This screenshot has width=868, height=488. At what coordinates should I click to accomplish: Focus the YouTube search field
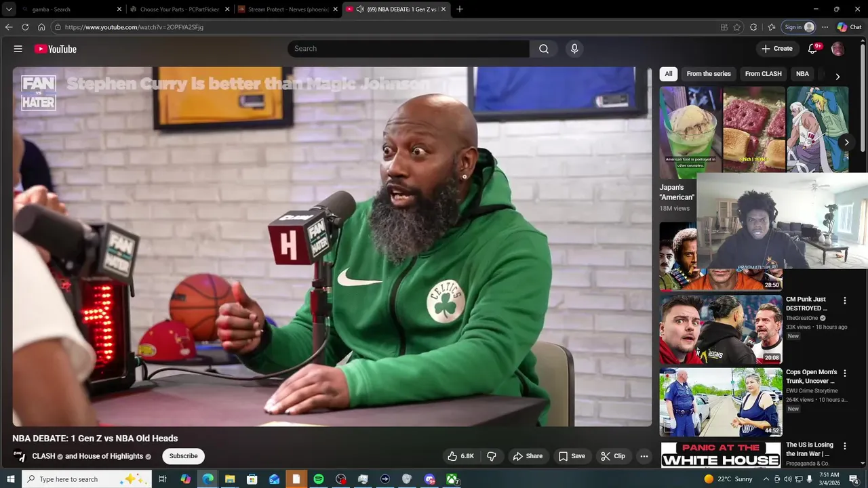click(408, 49)
